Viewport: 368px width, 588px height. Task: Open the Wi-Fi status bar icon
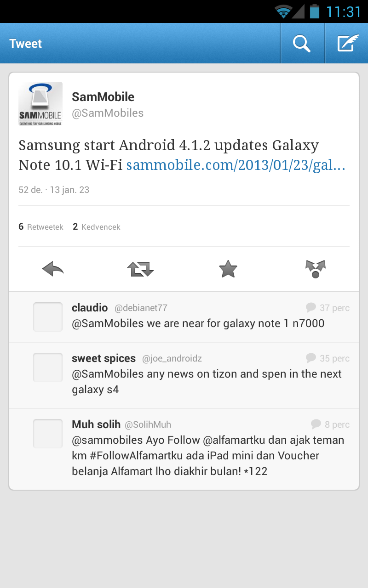tap(284, 11)
